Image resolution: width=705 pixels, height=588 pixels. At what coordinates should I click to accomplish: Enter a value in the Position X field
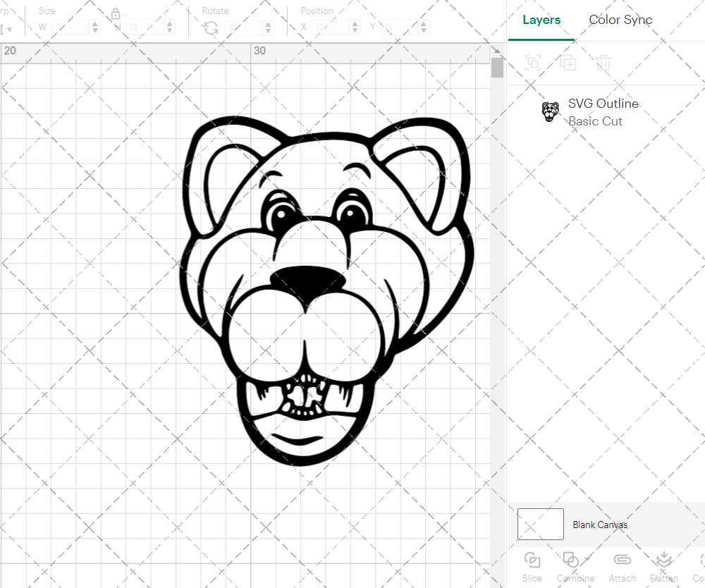tap(331, 26)
